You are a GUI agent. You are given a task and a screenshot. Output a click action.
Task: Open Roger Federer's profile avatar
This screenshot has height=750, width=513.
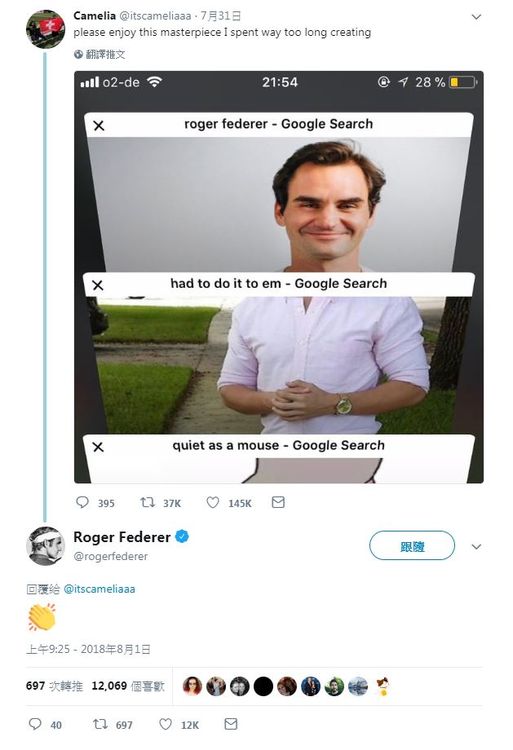coord(45,546)
